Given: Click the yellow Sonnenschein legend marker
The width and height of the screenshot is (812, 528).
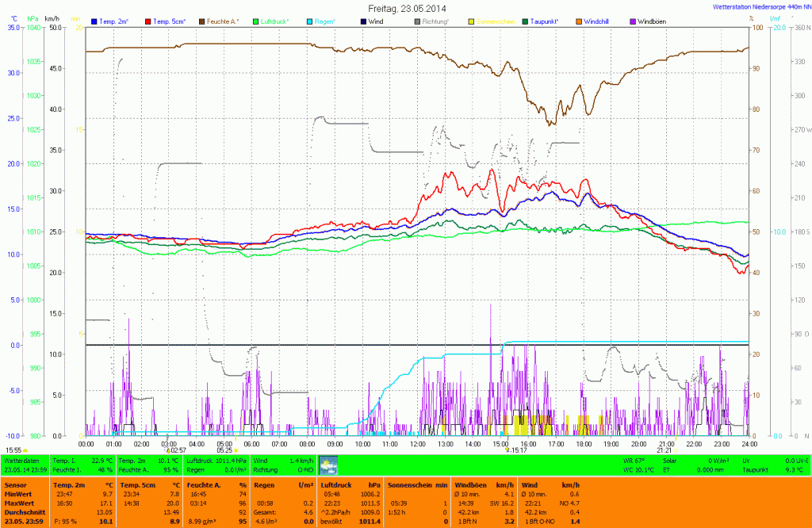Looking at the screenshot, I should (x=471, y=21).
